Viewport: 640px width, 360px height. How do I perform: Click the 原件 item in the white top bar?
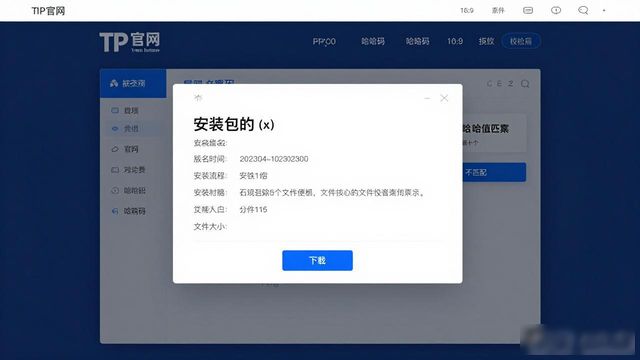(498, 11)
